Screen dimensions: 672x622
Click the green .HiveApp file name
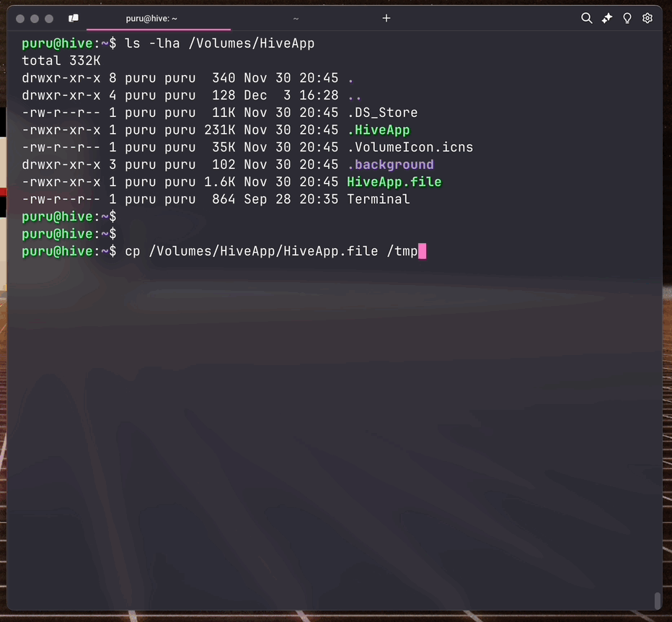pyautogui.click(x=379, y=130)
